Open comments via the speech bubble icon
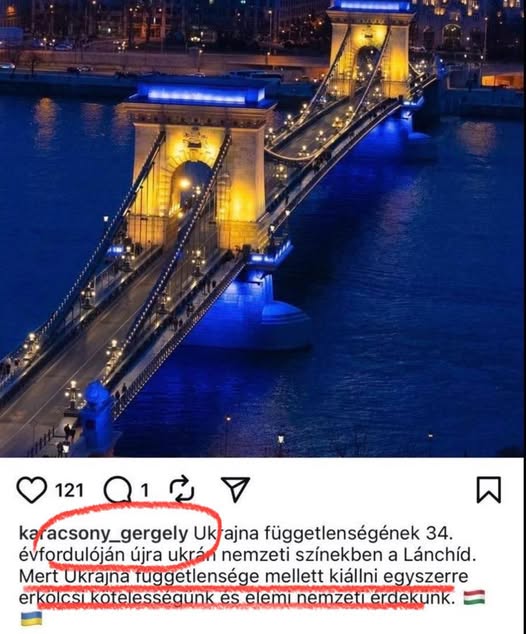This screenshot has width=526, height=634. click(118, 490)
